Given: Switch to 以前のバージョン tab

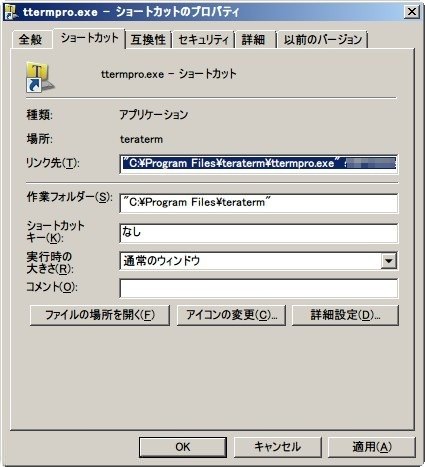Looking at the screenshot, I should 323,40.
